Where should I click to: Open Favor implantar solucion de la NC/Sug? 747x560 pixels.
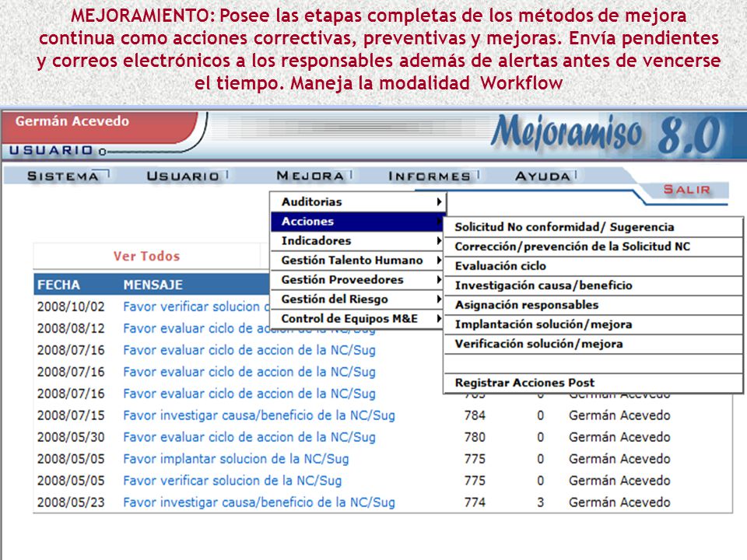236,459
